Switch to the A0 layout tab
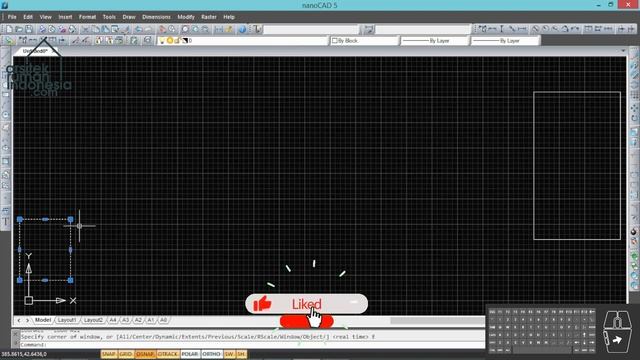Viewport: 640px width, 360px height. point(163,320)
